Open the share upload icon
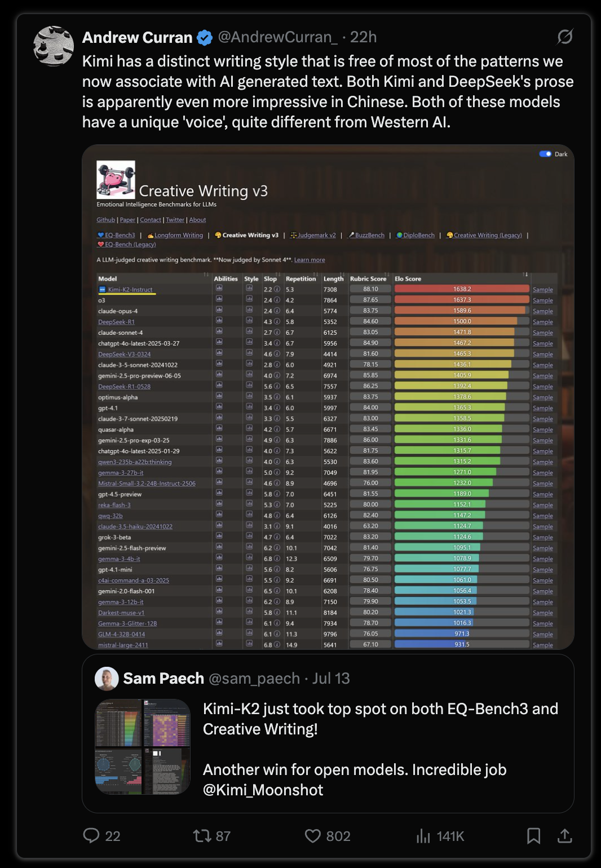Viewport: 601px width, 868px height. click(564, 835)
